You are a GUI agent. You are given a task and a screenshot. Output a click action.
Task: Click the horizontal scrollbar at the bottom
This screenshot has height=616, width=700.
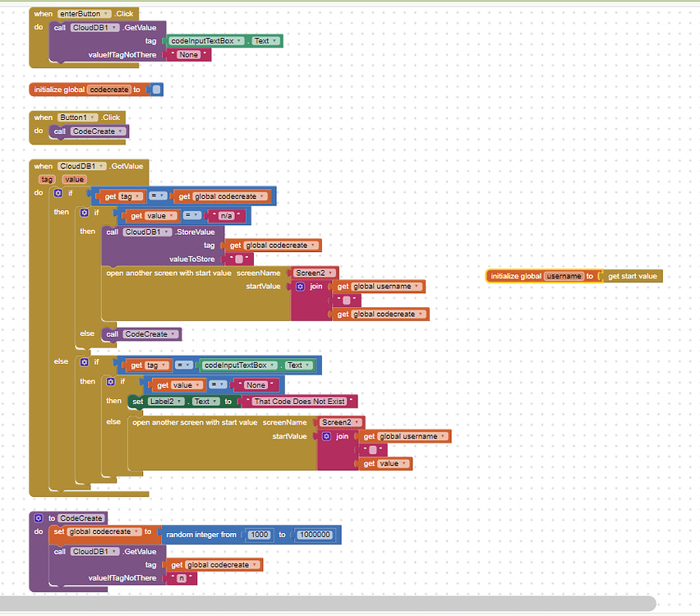click(329, 604)
